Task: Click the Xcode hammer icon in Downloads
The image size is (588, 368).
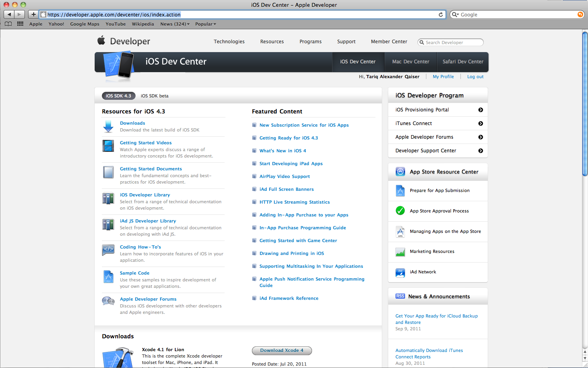Action: click(x=118, y=358)
